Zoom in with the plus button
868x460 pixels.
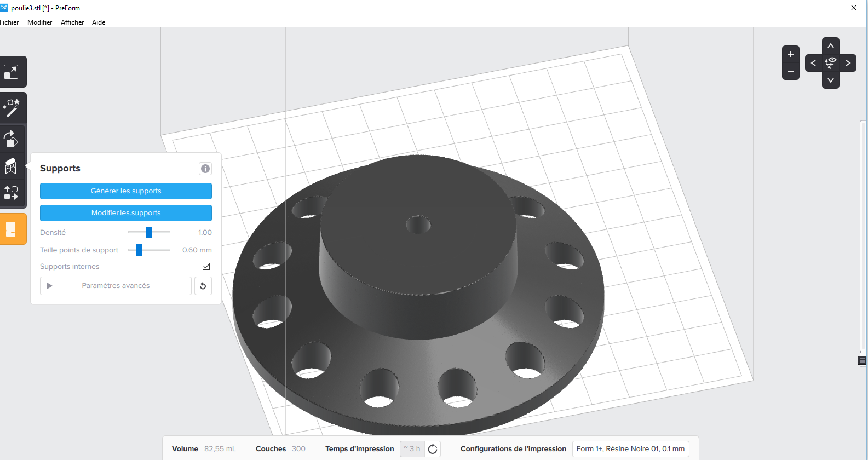pyautogui.click(x=791, y=54)
